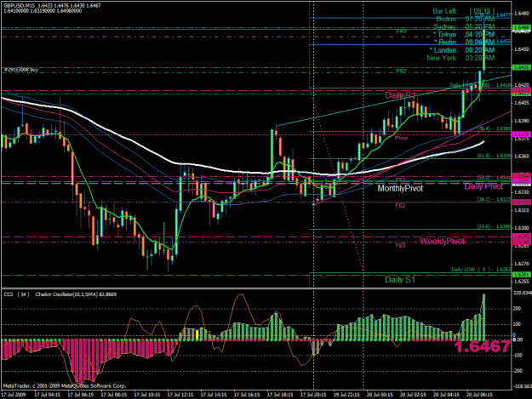
Task: Click Fibonacci label '(38.2) - 1.6322'
Action: pyautogui.click(x=495, y=199)
